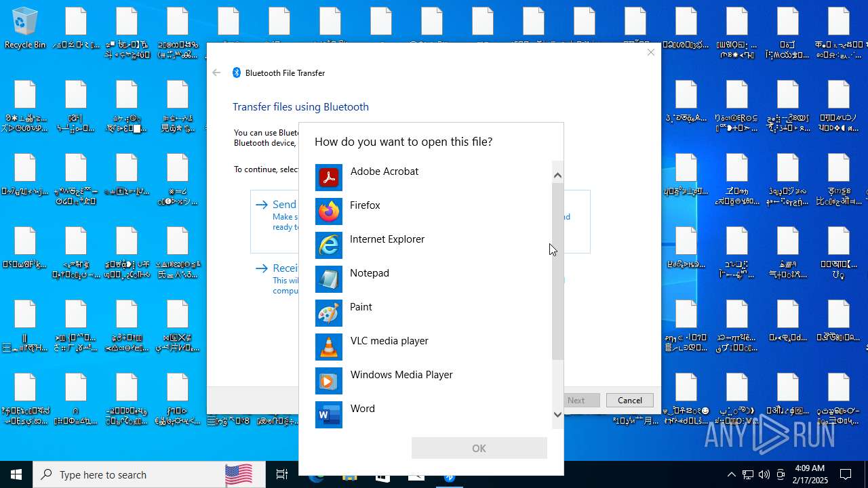Click the Bluetooth File Transfer taskbar button
868x488 pixels.
tap(449, 475)
